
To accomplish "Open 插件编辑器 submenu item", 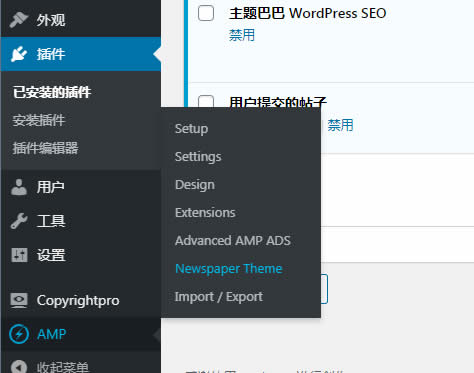I will pos(45,148).
